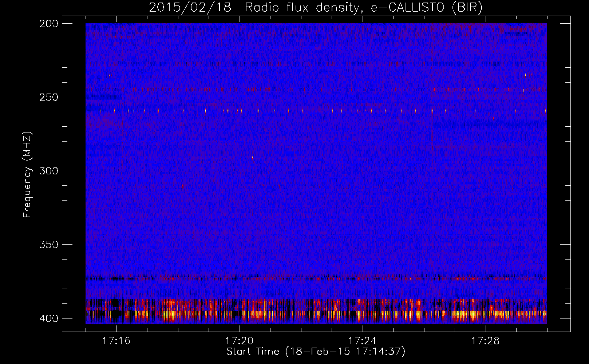Viewport: 589px width, 364px height.
Task: Select the 200 frequency tick label
Action: (x=48, y=24)
